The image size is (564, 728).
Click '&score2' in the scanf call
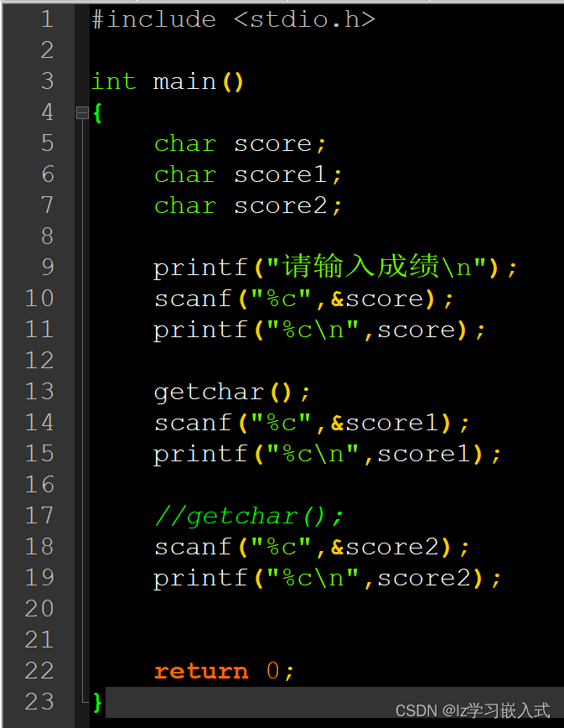pos(385,547)
